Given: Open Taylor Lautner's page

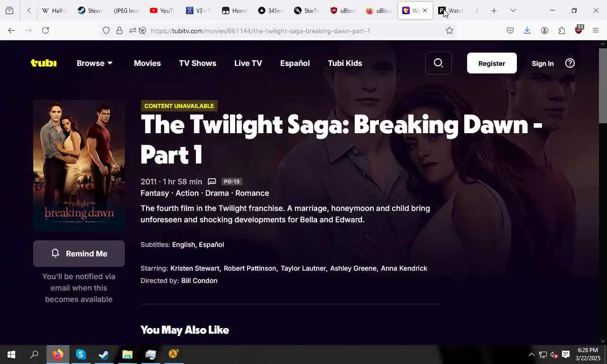Looking at the screenshot, I should click(x=303, y=268).
